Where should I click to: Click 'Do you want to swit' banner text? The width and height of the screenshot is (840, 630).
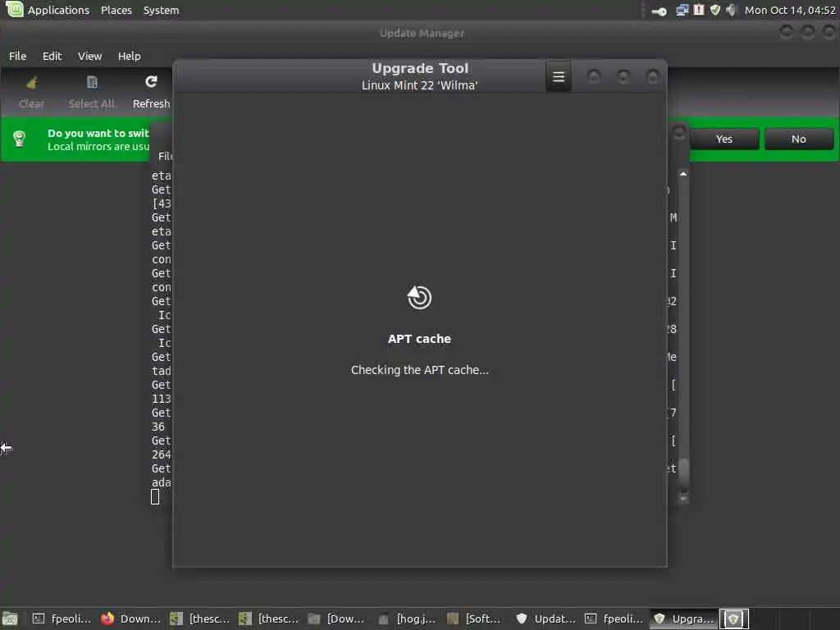click(x=98, y=133)
